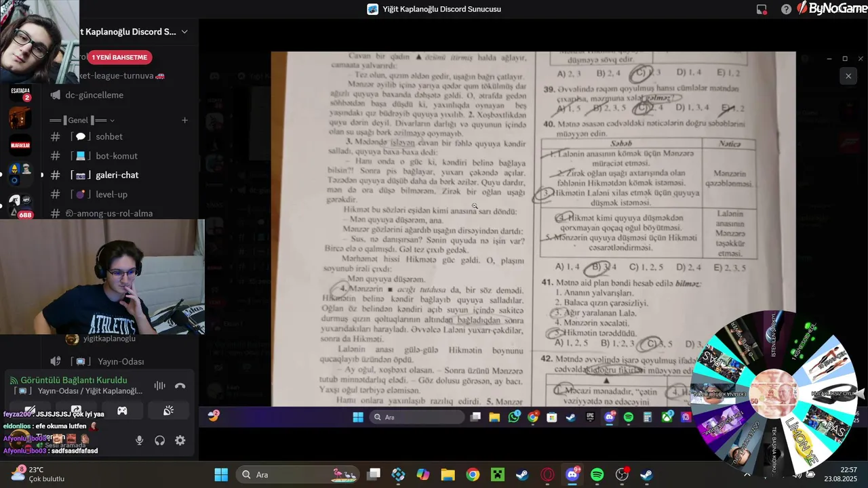Open OBS Studio from the taskbar

[x=622, y=474]
